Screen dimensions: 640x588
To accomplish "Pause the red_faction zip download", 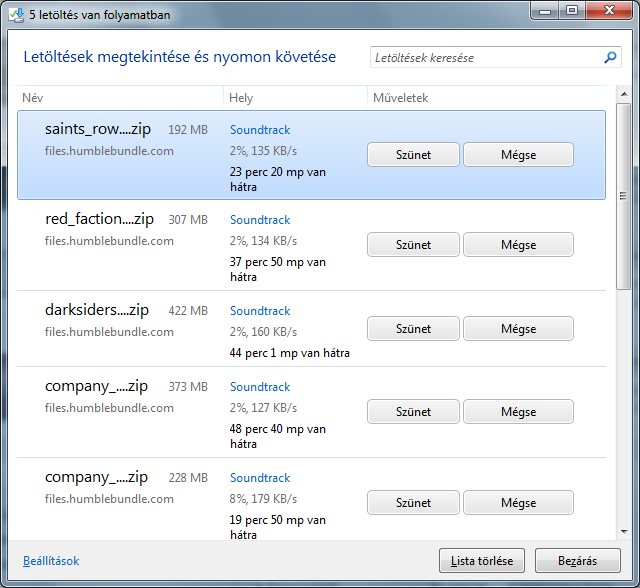I will click(413, 245).
